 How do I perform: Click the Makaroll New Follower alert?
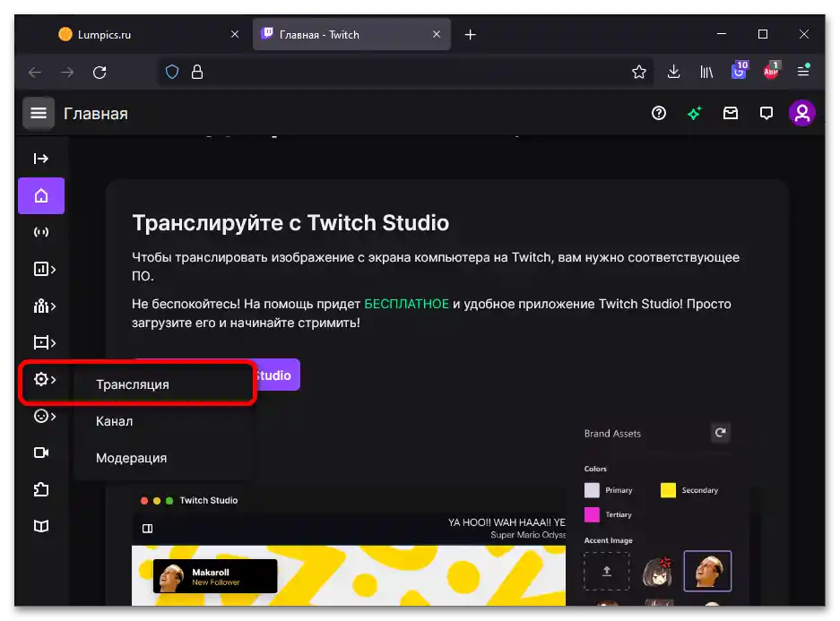(215, 576)
